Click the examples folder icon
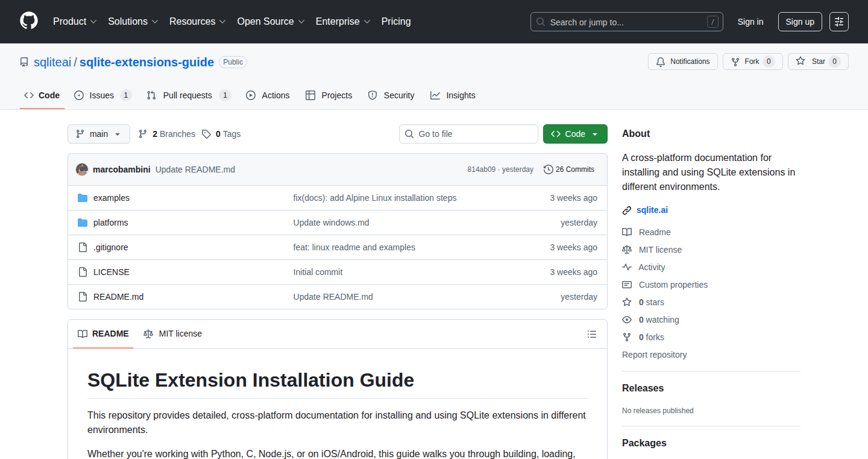Image resolution: width=868 pixels, height=459 pixels. click(x=83, y=198)
